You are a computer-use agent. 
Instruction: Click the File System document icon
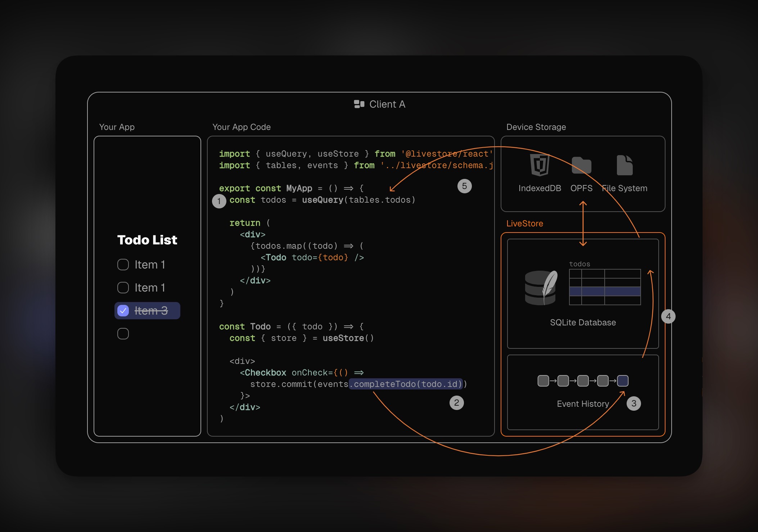[x=624, y=165]
